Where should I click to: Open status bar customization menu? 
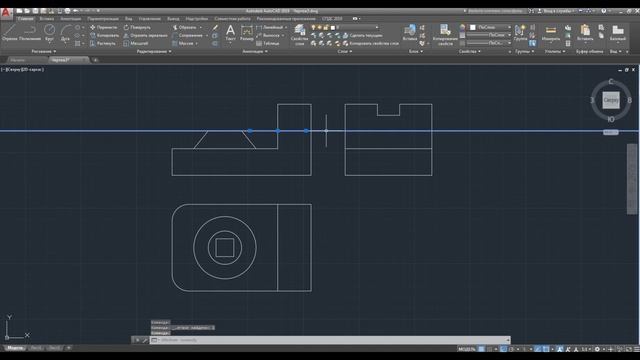tap(636, 349)
